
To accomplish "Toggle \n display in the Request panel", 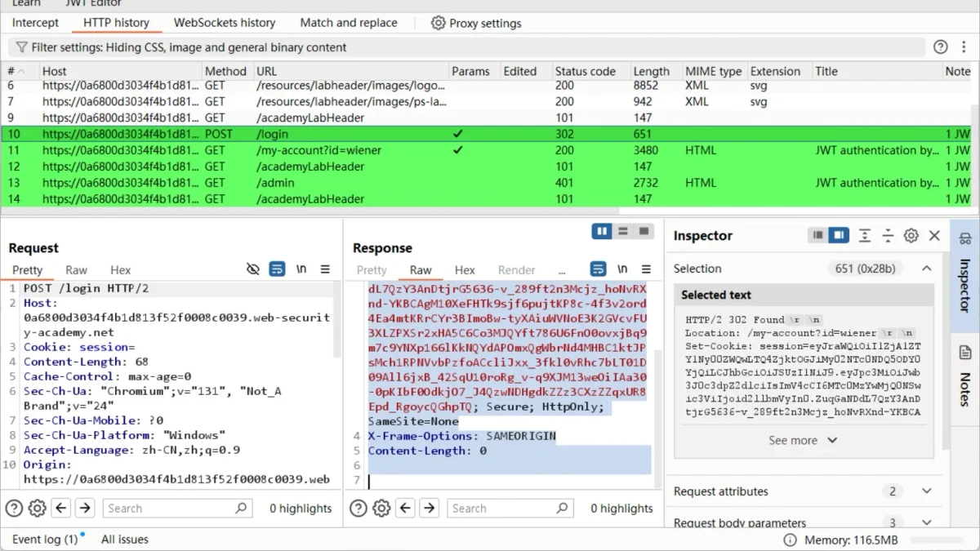I will coord(301,269).
